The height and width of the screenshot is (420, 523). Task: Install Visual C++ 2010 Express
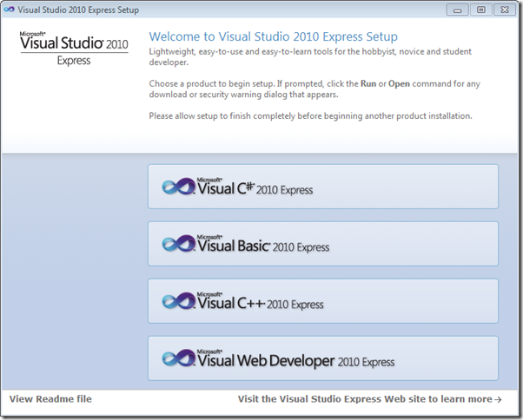click(323, 301)
